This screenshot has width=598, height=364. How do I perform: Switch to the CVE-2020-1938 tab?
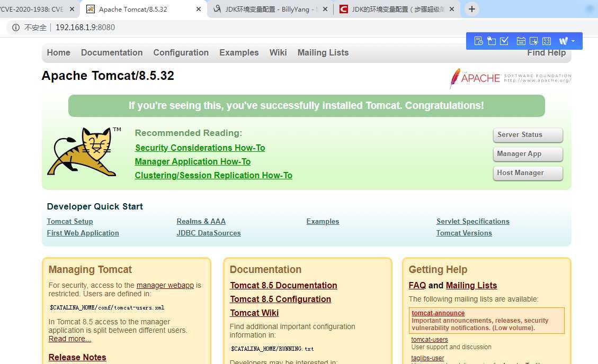(x=32, y=9)
